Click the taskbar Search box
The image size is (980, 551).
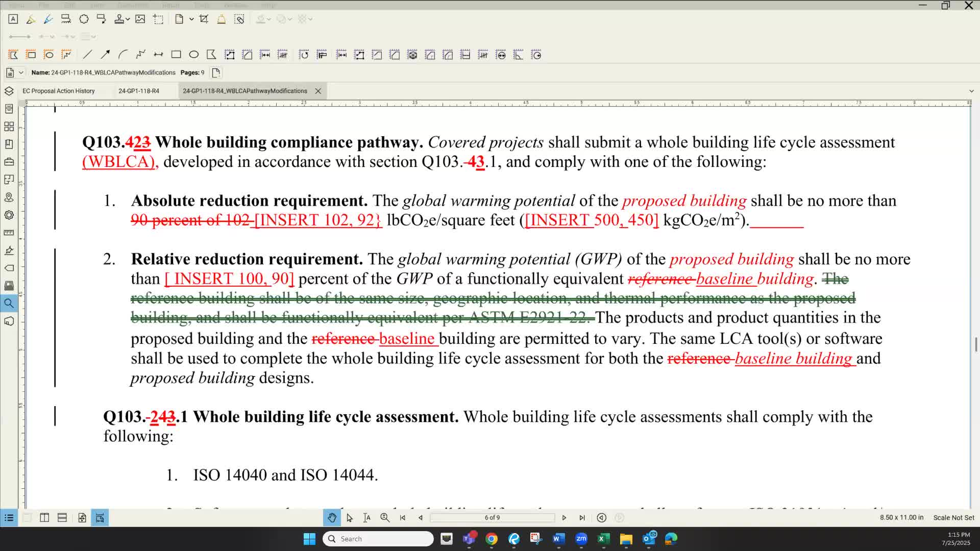coord(378,539)
